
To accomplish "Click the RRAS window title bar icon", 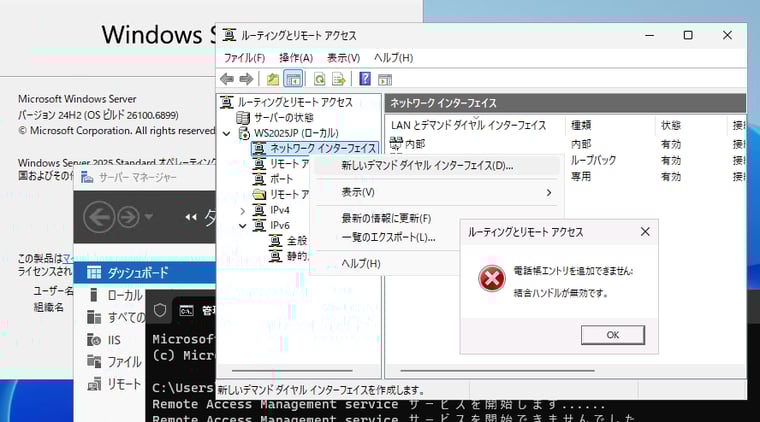I will 229,35.
